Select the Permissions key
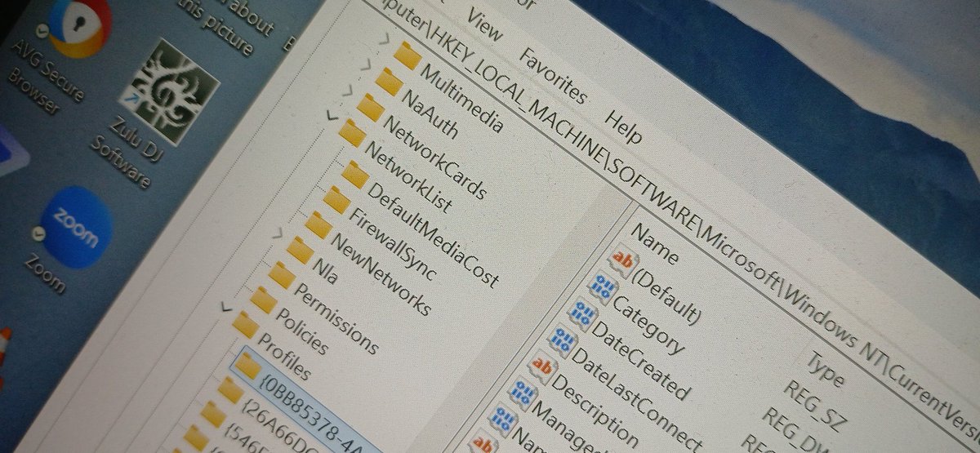The width and height of the screenshot is (980, 453). click(335, 318)
